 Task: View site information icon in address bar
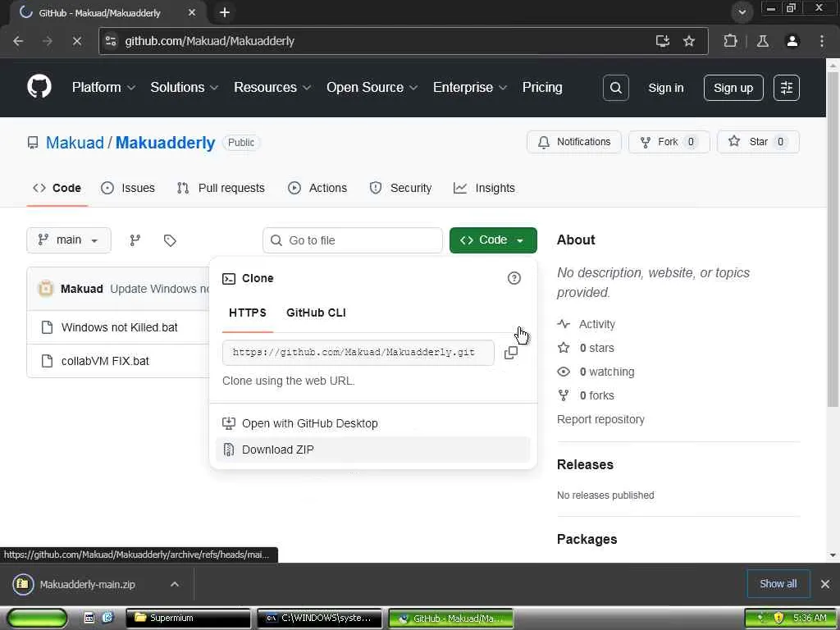click(x=111, y=41)
